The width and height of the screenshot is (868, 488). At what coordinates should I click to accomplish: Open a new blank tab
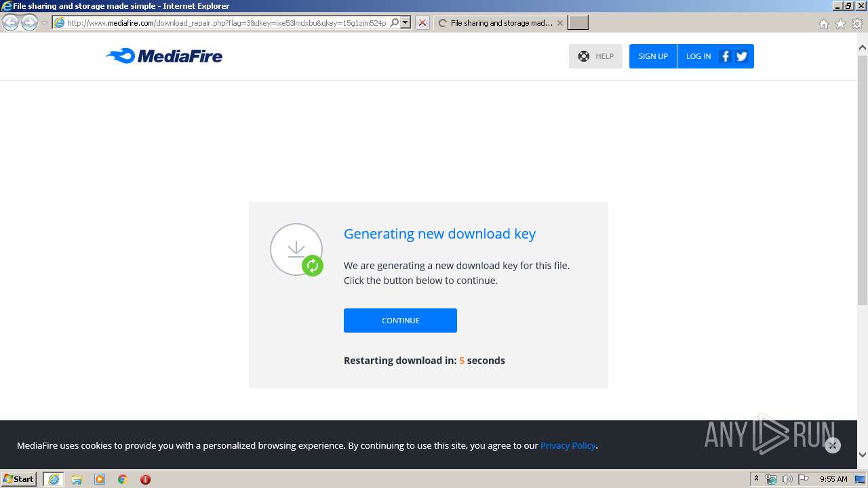(578, 23)
